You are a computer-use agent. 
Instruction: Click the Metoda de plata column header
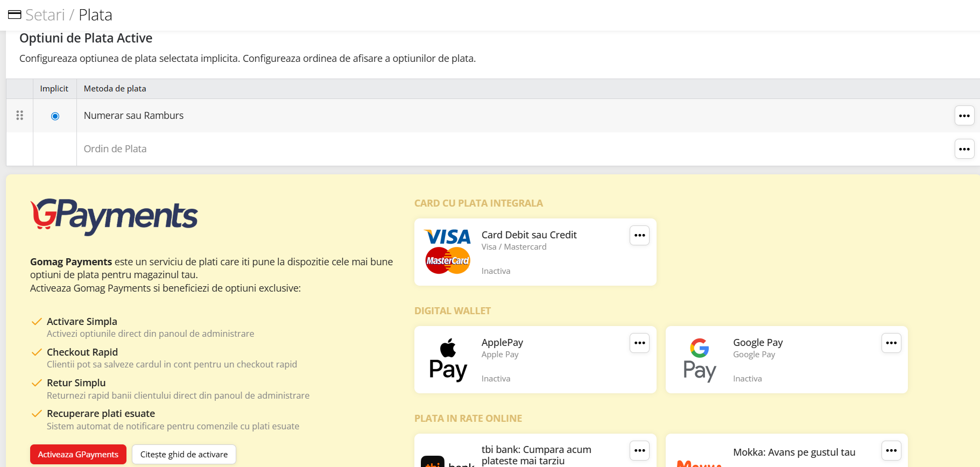pyautogui.click(x=115, y=89)
